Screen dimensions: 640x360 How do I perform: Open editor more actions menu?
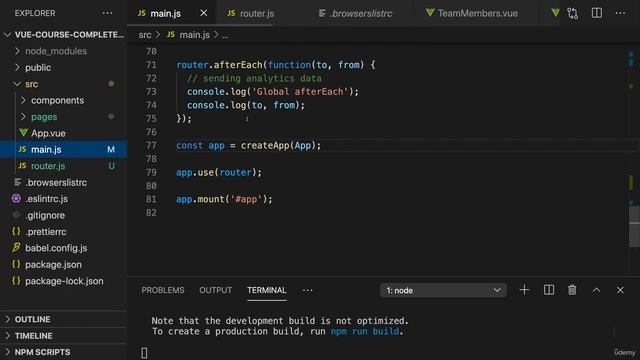pos(620,13)
